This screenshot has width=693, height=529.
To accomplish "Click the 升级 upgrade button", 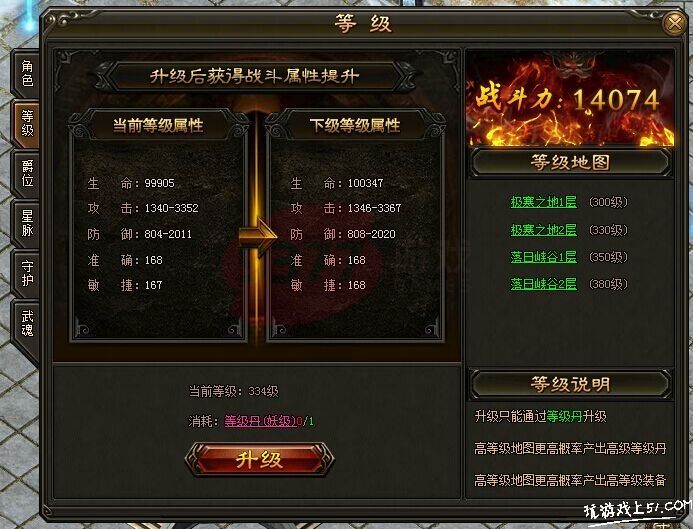I will [x=259, y=459].
